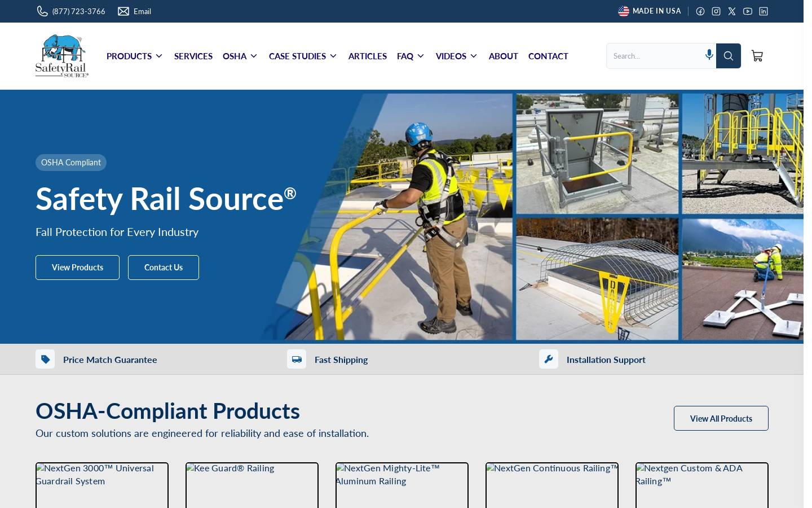
Task: Click the Fast Shipping text
Action: pos(341,360)
